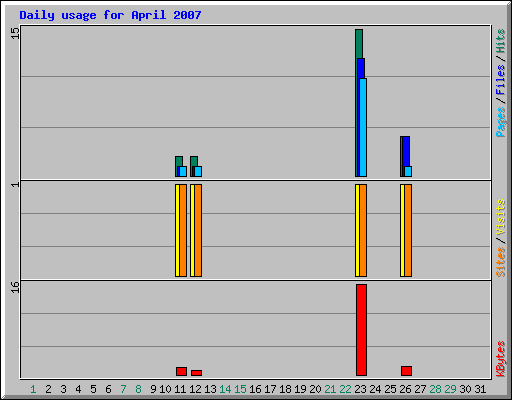Select green day label '28'
Viewport: 512px width, 400px height.
click(x=435, y=389)
